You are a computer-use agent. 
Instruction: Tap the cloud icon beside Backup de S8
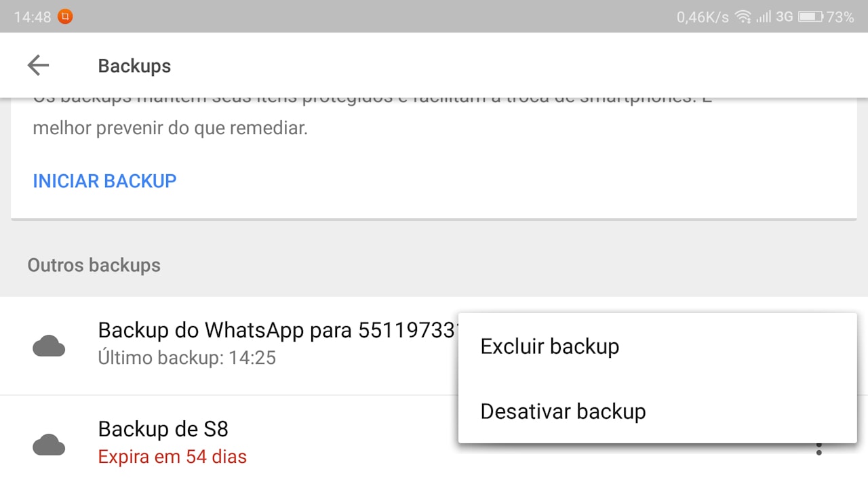[49, 445]
